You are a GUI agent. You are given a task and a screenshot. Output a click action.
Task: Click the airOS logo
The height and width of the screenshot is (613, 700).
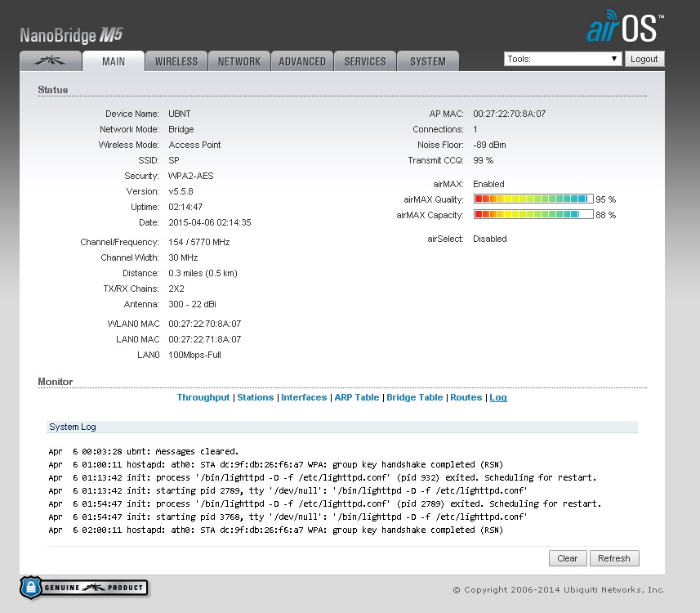click(625, 27)
